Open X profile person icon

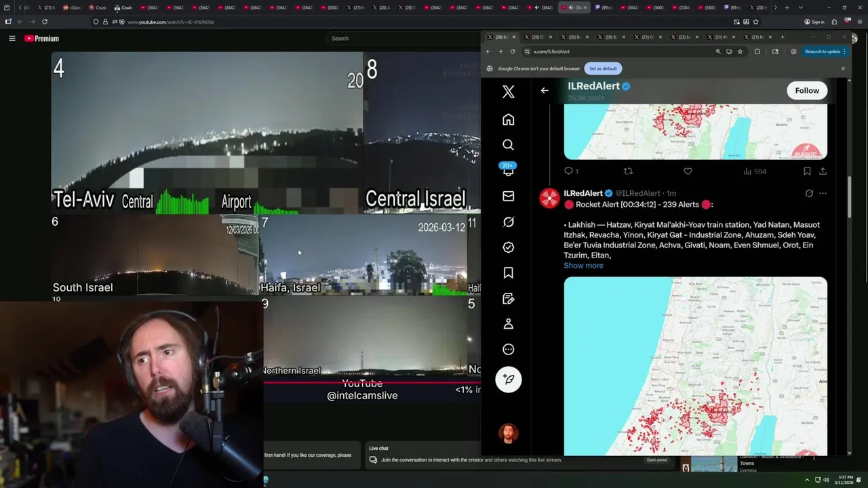tap(508, 324)
